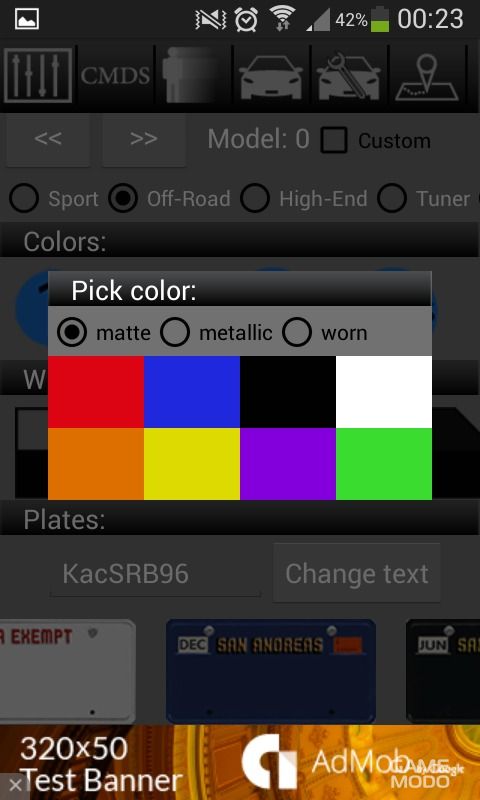Viewport: 480px width, 800px height.
Task: Go to next model with >> button
Action: tap(143, 139)
